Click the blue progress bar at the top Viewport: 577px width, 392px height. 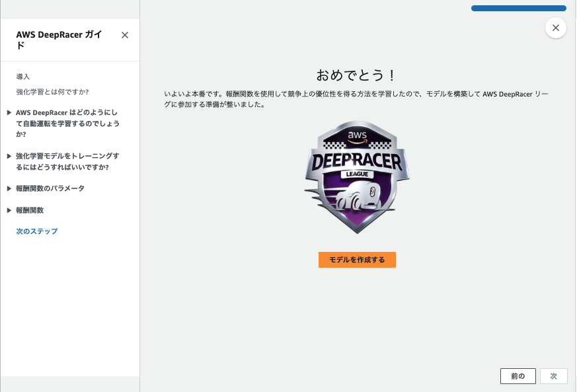click(518, 8)
